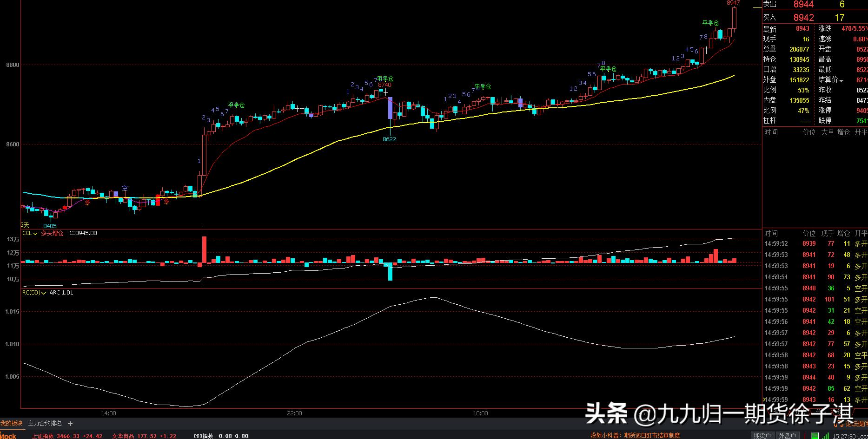Click the 2天 period label on chart
The width and height of the screenshot is (868, 439).
pos(25,225)
